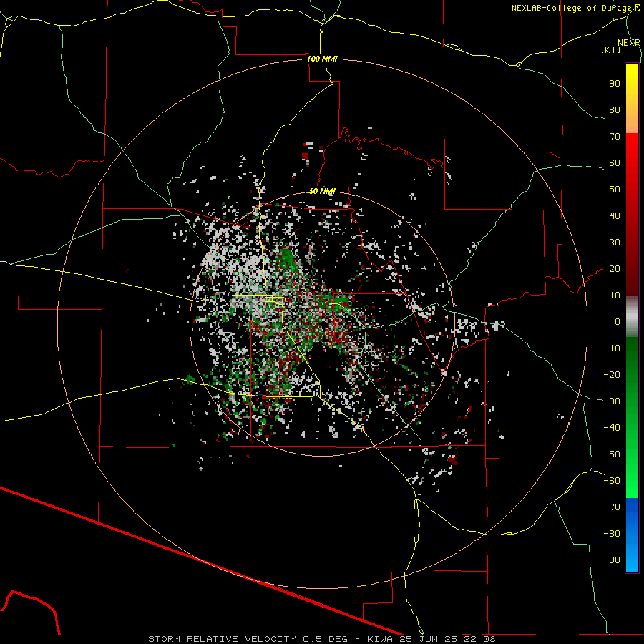Click the -60 value on the color scale
The image size is (644, 644).
pyautogui.click(x=612, y=481)
